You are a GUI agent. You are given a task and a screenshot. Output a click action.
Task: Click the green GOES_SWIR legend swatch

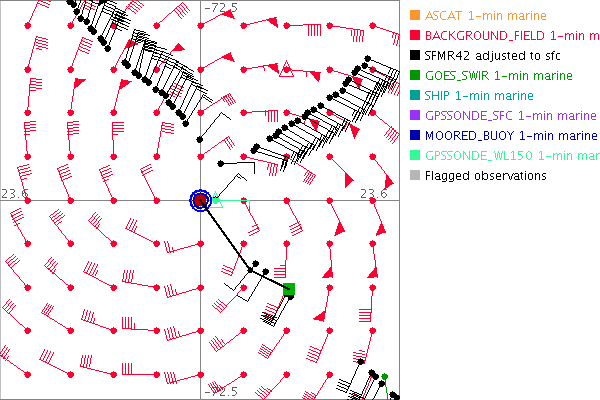413,76
